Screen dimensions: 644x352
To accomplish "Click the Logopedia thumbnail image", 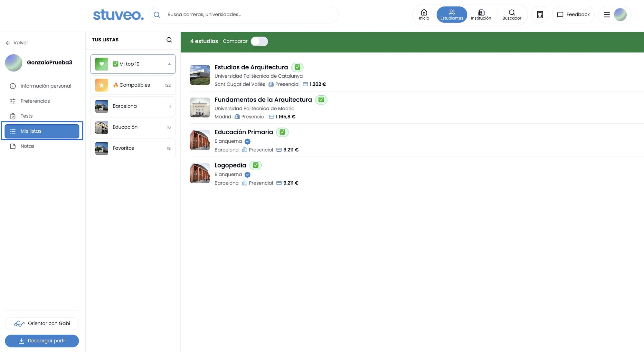I will [200, 173].
